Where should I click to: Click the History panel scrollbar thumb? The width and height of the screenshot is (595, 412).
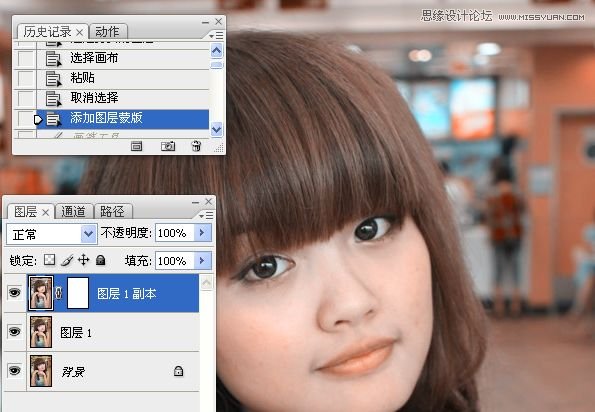coord(217,65)
